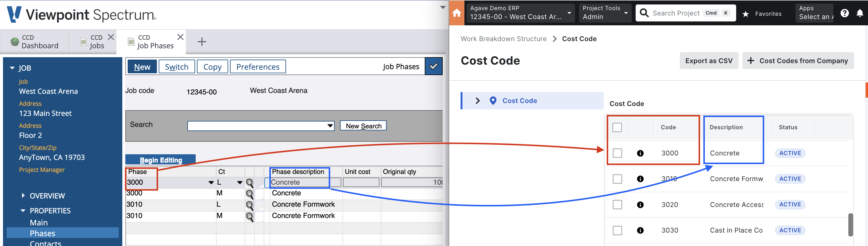Open the Apps selector

point(814,13)
